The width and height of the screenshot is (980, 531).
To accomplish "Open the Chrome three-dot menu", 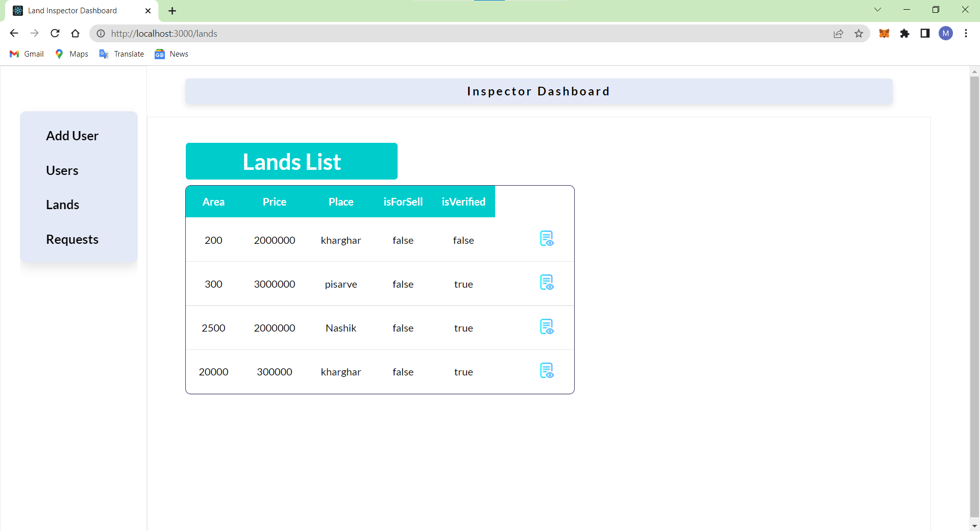I will click(966, 33).
